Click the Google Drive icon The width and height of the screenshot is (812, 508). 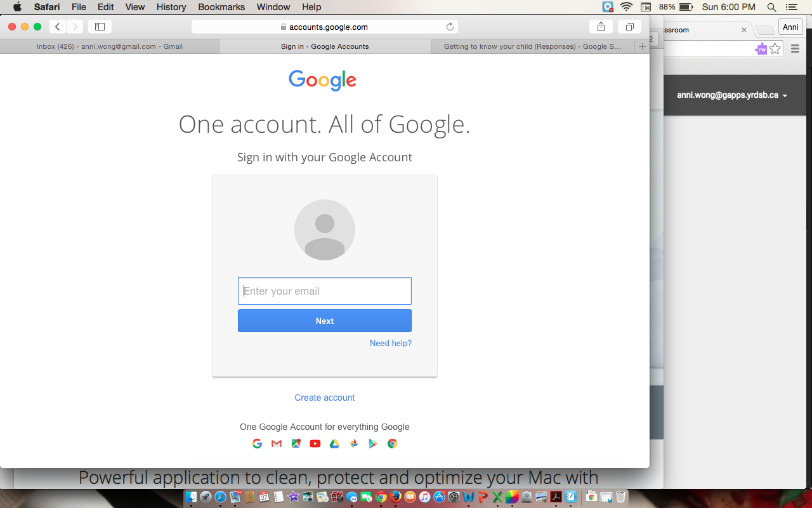[x=334, y=444]
